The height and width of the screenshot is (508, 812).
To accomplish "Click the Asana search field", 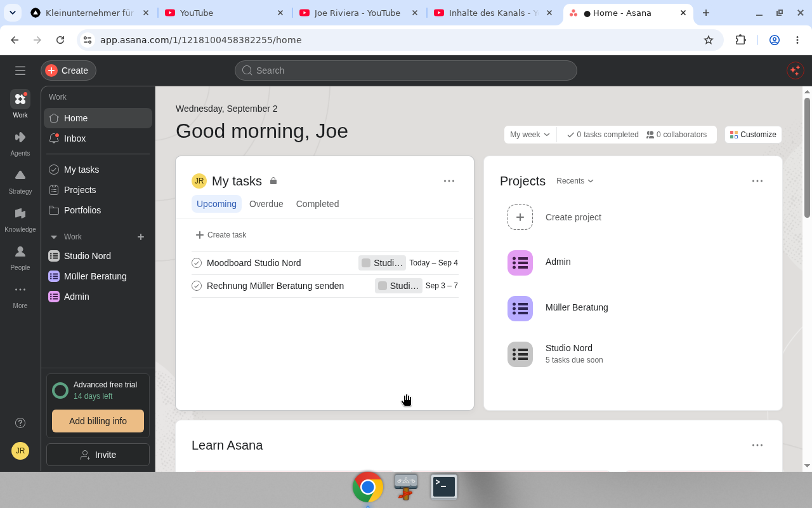I will (406, 70).
